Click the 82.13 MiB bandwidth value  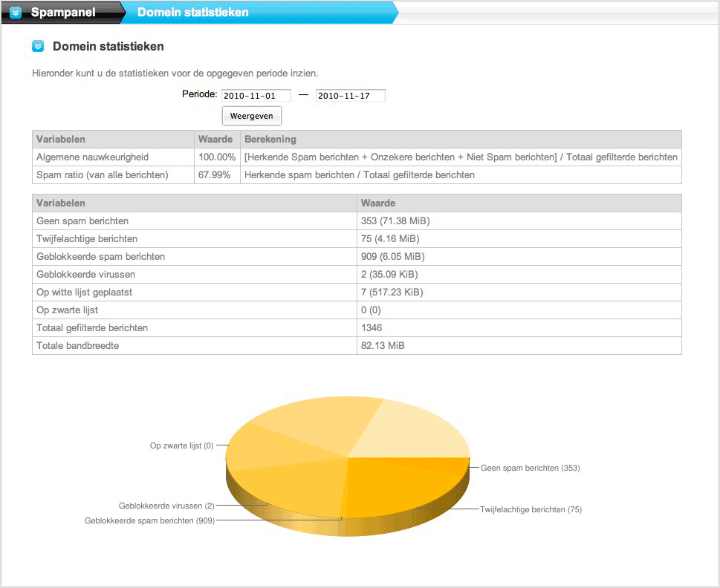[383, 345]
